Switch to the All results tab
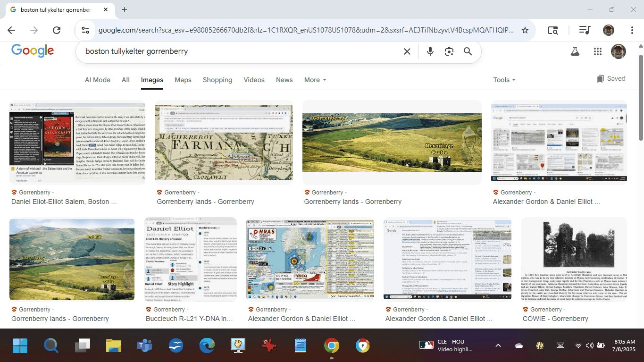 click(125, 80)
